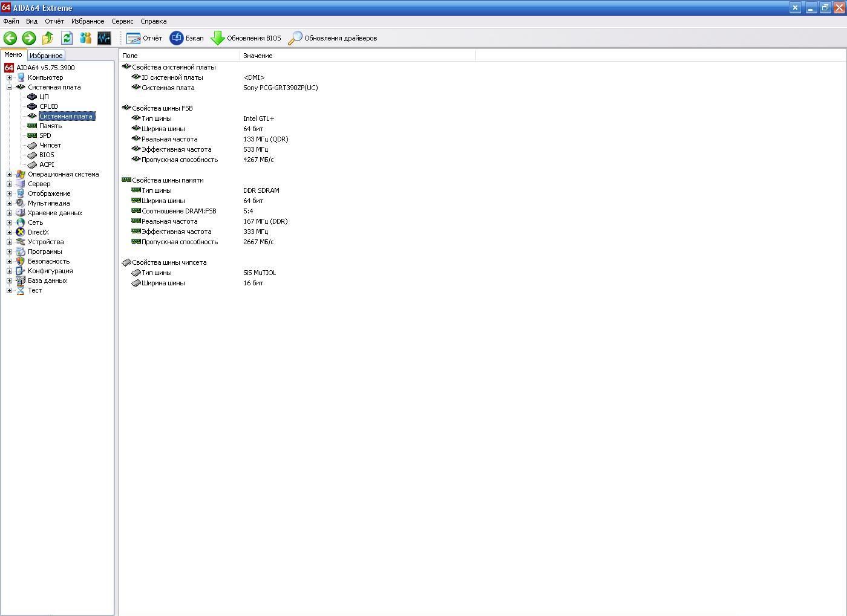Select Память in the tree

coord(51,126)
